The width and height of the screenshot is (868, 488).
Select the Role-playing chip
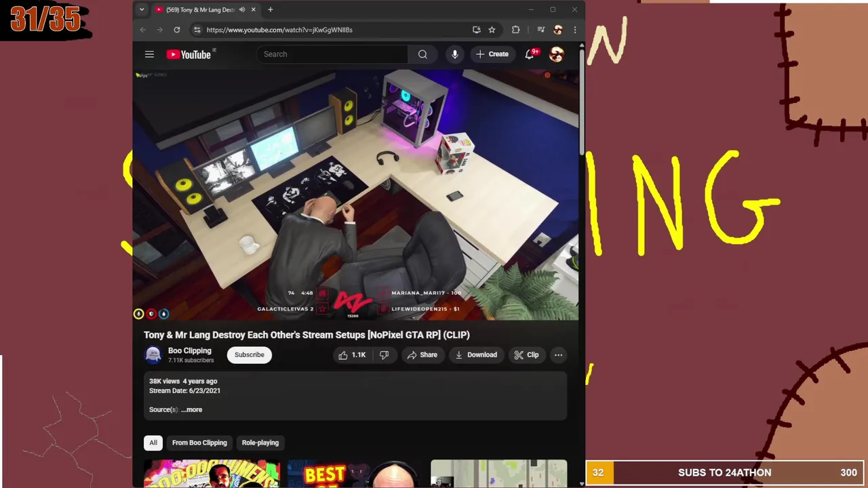click(260, 443)
